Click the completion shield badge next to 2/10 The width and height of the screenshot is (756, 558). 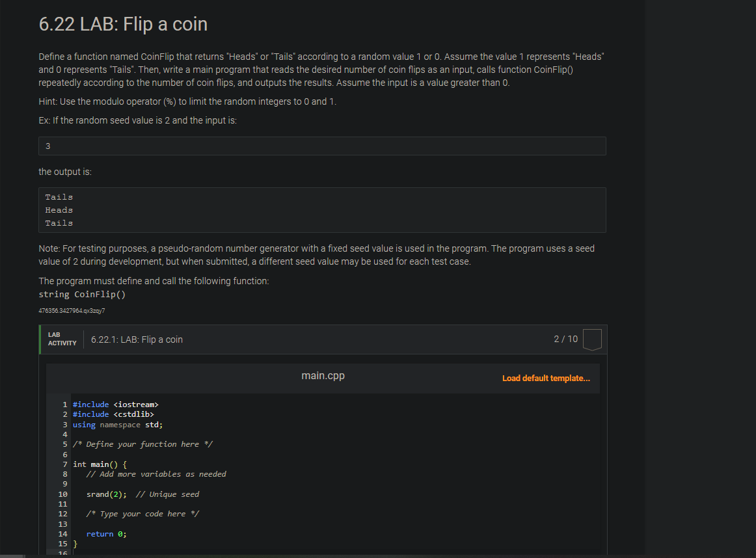tap(592, 339)
